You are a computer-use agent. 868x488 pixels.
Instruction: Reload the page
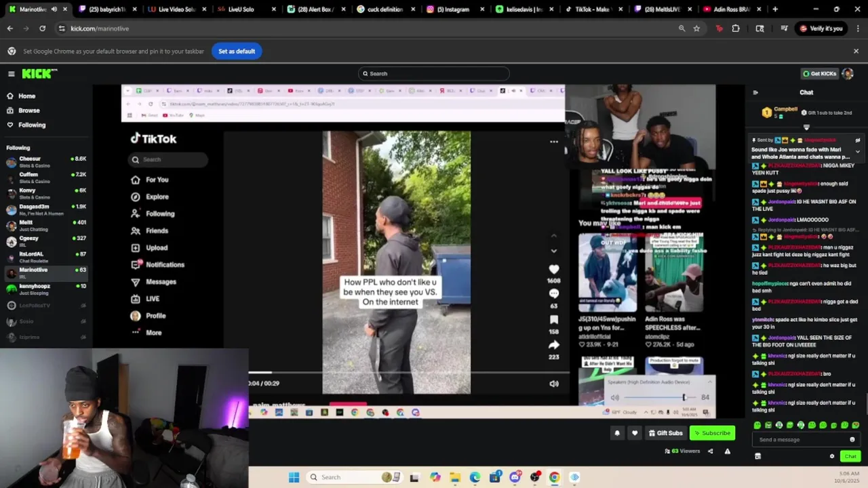42,28
